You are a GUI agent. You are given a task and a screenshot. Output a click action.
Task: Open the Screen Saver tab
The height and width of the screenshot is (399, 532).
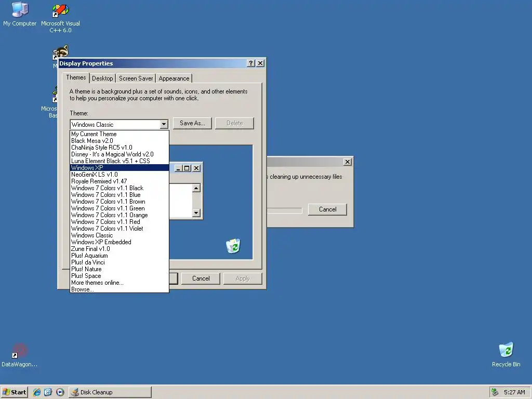coord(136,78)
